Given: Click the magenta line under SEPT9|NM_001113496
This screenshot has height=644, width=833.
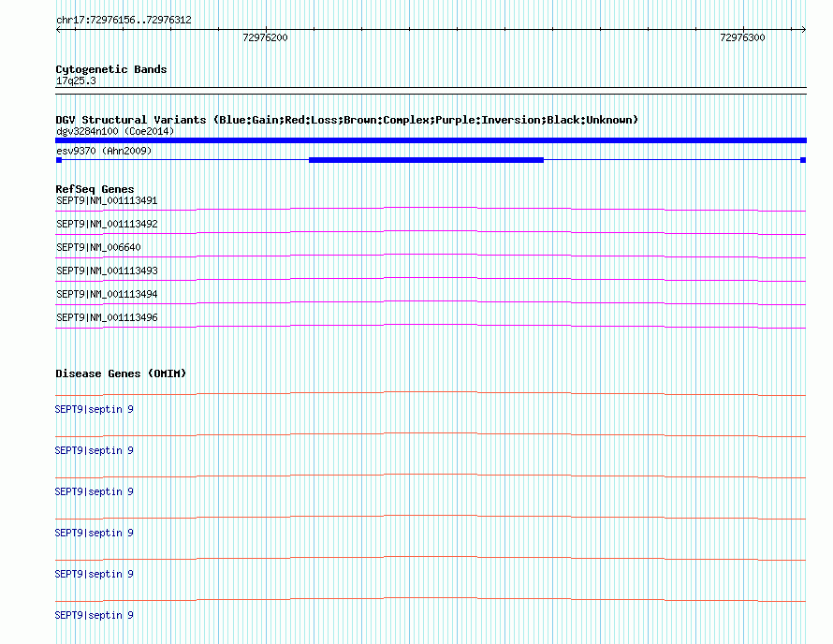Looking at the screenshot, I should (x=431, y=325).
